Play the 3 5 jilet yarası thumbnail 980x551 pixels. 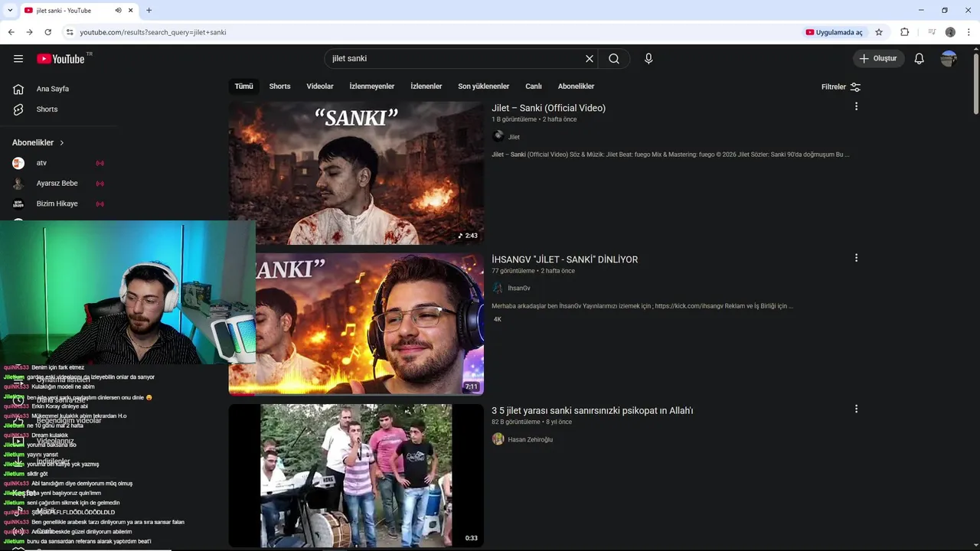pos(356,476)
